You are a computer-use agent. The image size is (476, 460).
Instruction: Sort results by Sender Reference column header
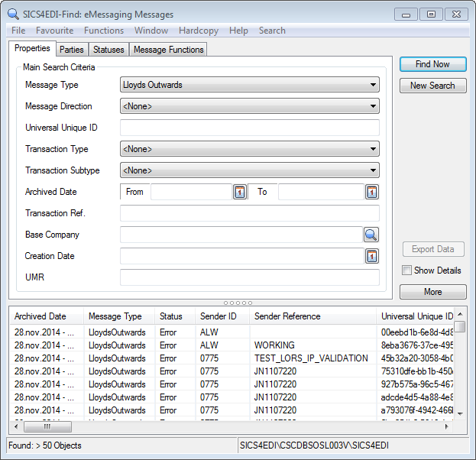(x=287, y=316)
